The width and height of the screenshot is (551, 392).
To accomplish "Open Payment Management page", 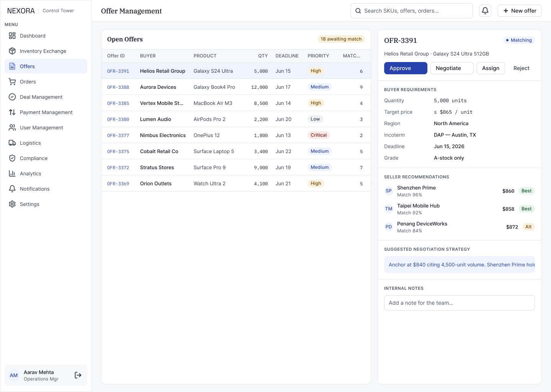I will (x=46, y=112).
